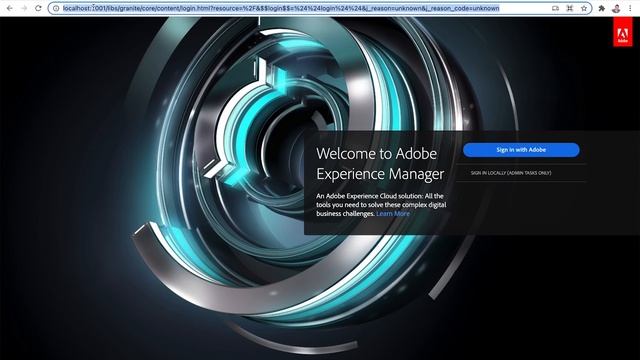The height and width of the screenshot is (360, 640).
Task: Click the red Adobe logo
Action: click(622, 32)
